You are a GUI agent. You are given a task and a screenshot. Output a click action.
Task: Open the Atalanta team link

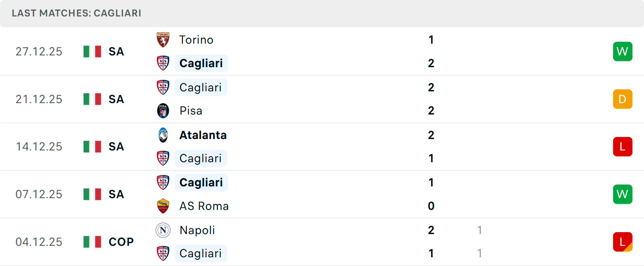203,135
